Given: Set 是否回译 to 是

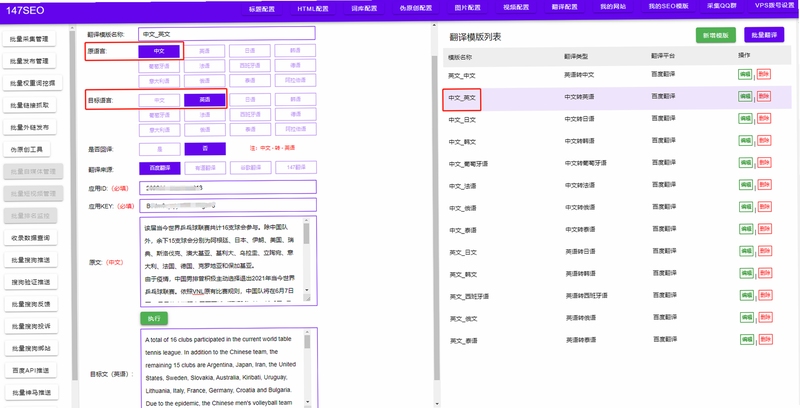Looking at the screenshot, I should point(160,149).
